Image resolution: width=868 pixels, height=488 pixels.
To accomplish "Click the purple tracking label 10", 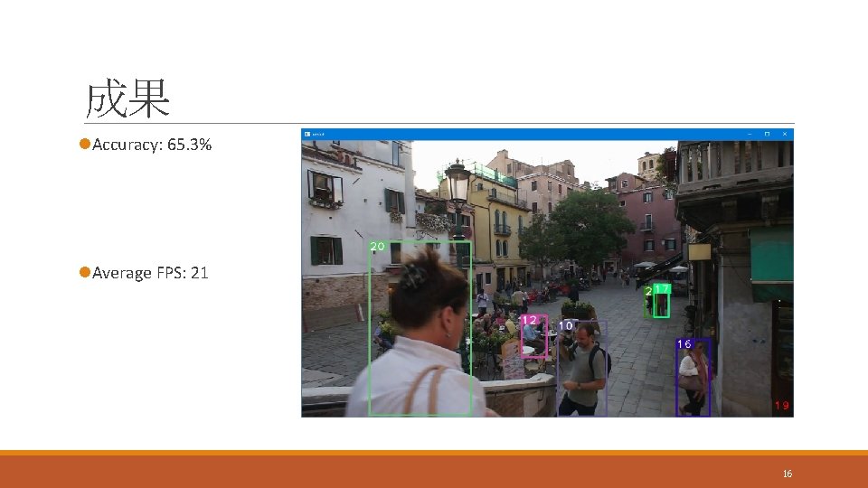I will point(566,325).
